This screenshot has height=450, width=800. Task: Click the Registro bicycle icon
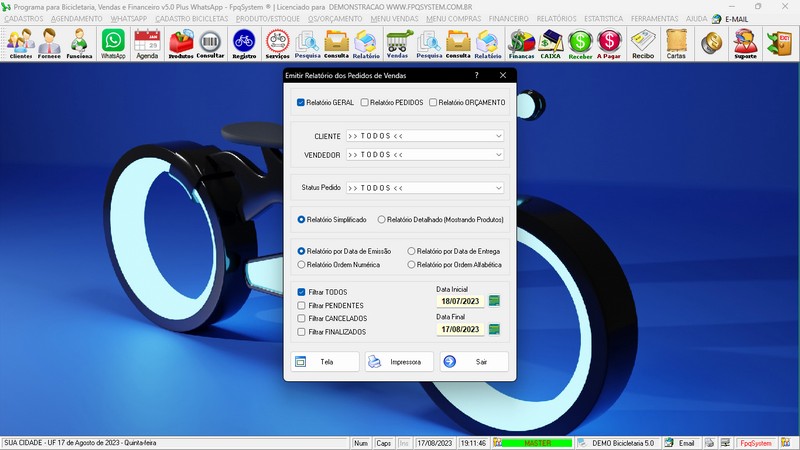click(243, 43)
